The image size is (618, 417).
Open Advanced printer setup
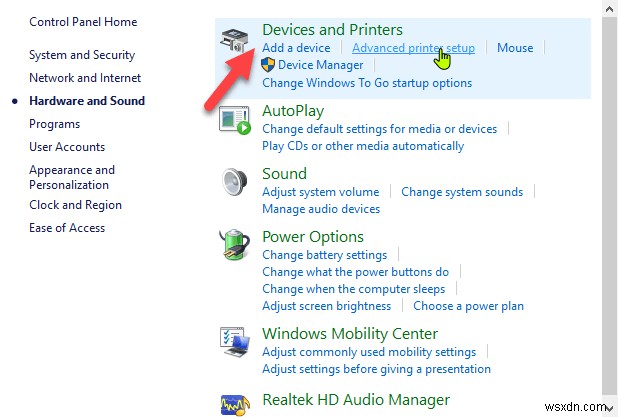(x=413, y=48)
